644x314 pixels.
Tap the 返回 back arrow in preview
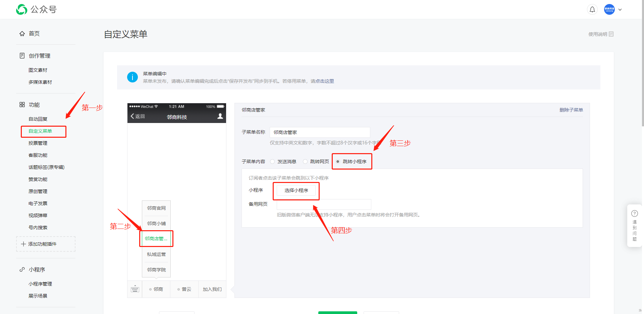pos(132,116)
